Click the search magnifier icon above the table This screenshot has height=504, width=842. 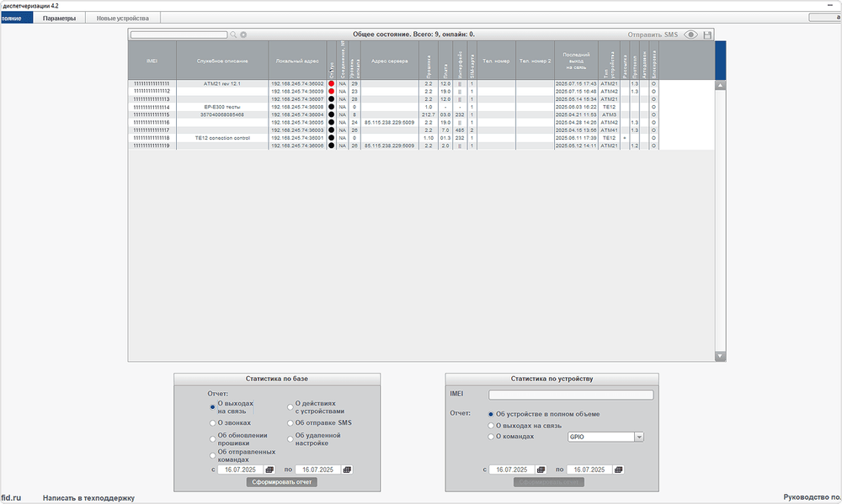tap(234, 35)
